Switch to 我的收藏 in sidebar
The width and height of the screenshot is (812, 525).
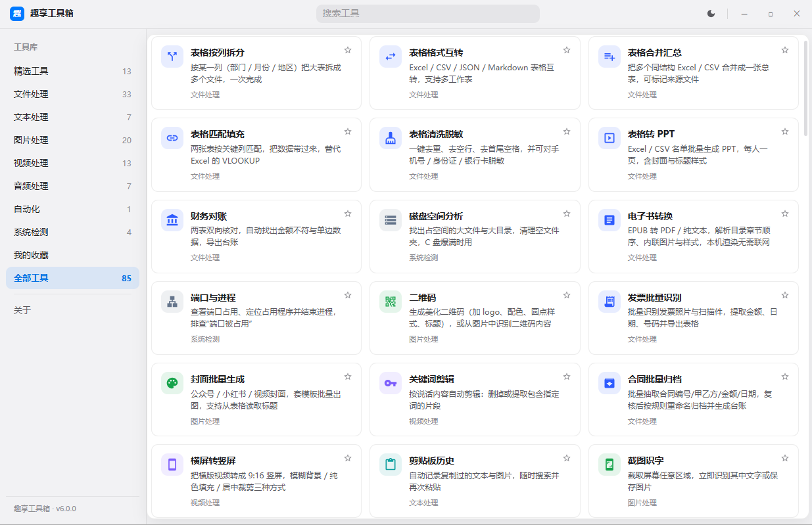[72, 255]
